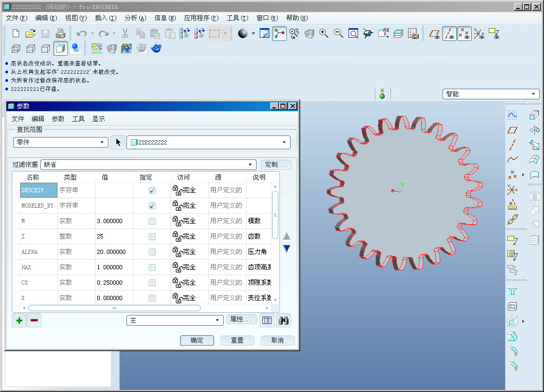Check the designate box for HAX row
544x392 pixels.
(x=152, y=267)
